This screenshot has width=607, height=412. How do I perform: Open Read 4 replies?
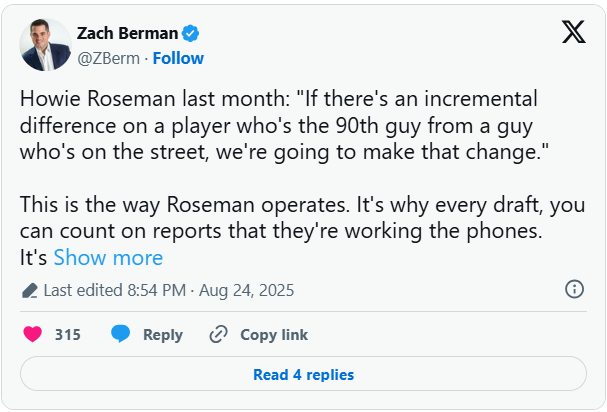[x=303, y=375]
